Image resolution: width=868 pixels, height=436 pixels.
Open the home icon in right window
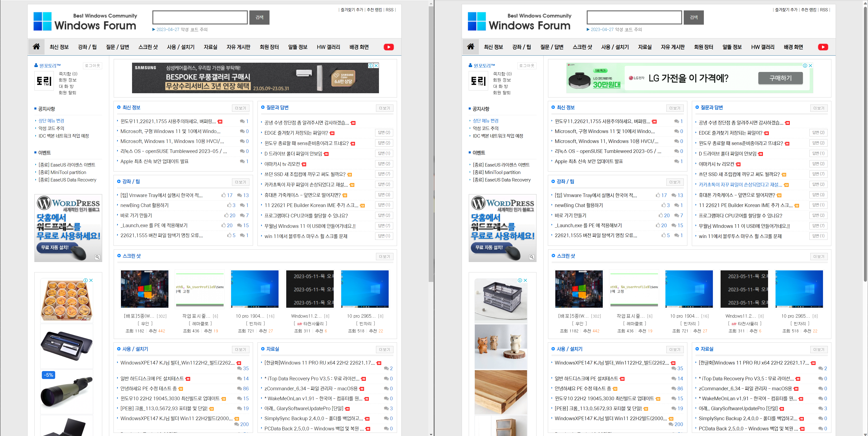(471, 47)
